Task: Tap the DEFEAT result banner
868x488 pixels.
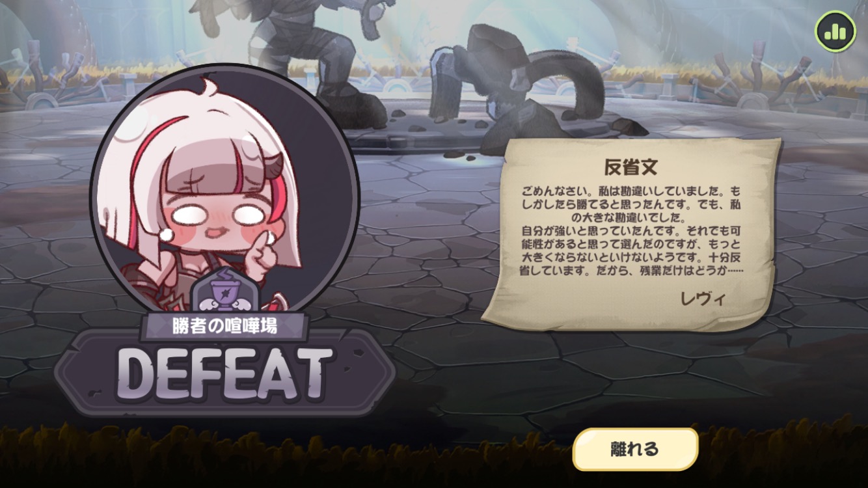Action: [225, 373]
